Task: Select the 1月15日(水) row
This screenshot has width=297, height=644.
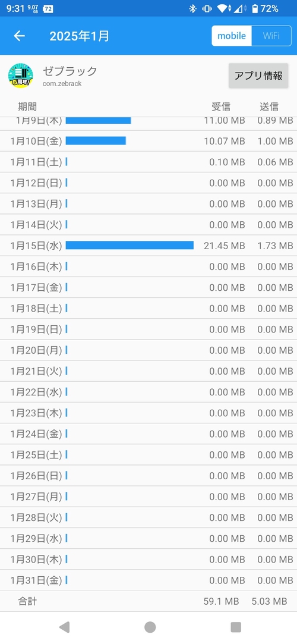Action: point(148,246)
